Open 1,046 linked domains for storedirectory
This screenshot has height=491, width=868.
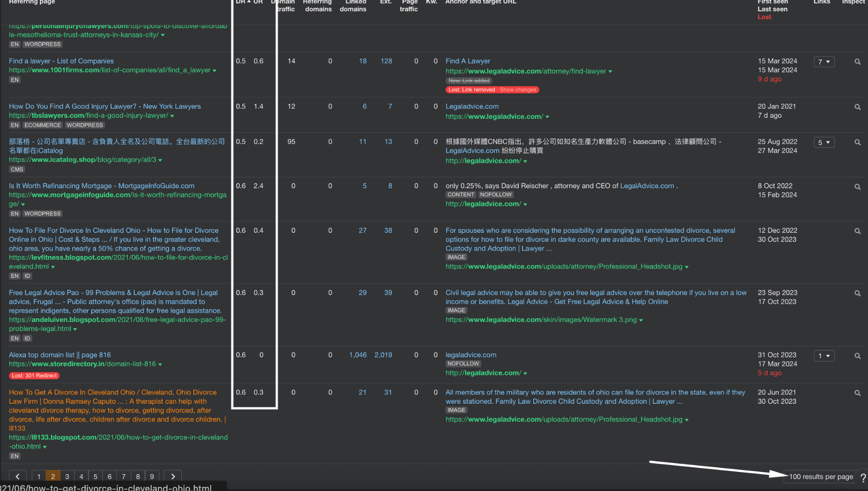(x=358, y=355)
